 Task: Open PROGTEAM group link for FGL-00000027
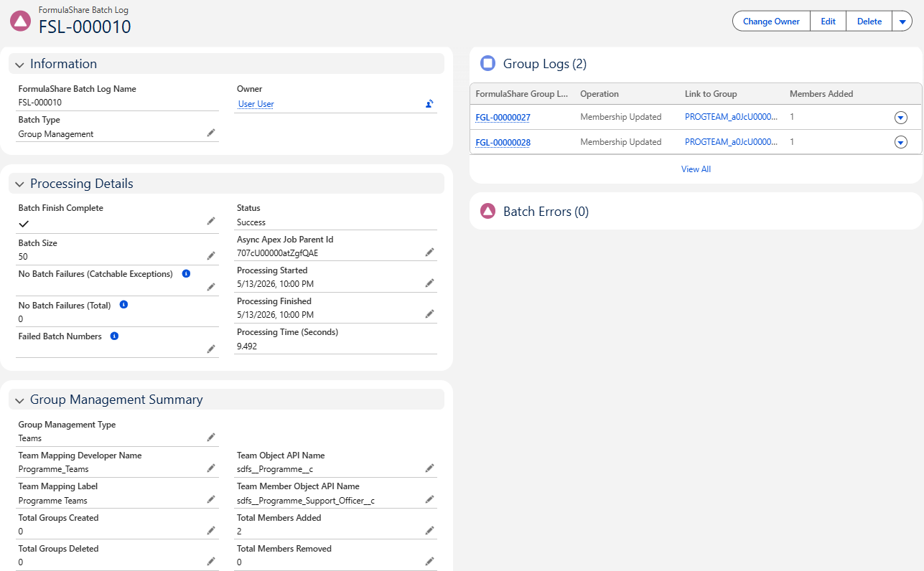pyautogui.click(x=732, y=116)
